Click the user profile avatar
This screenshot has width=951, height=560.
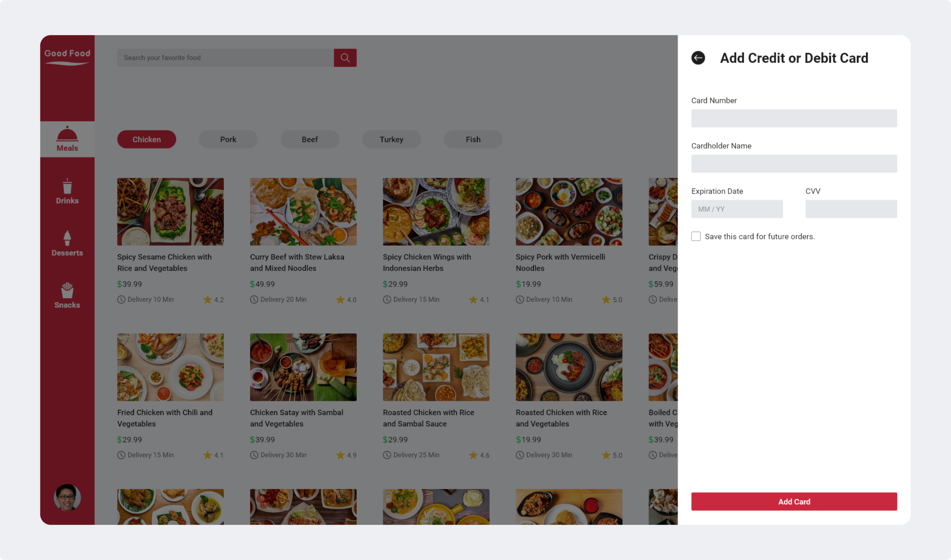67,497
